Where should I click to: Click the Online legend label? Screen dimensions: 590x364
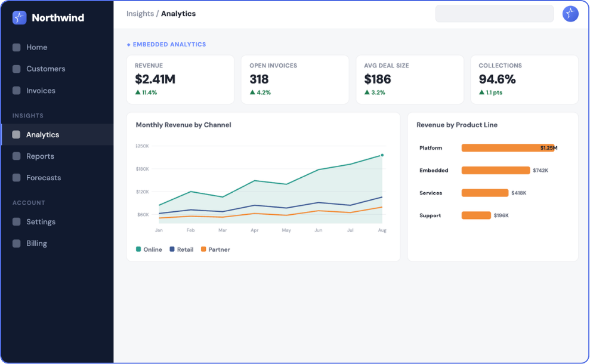(153, 249)
